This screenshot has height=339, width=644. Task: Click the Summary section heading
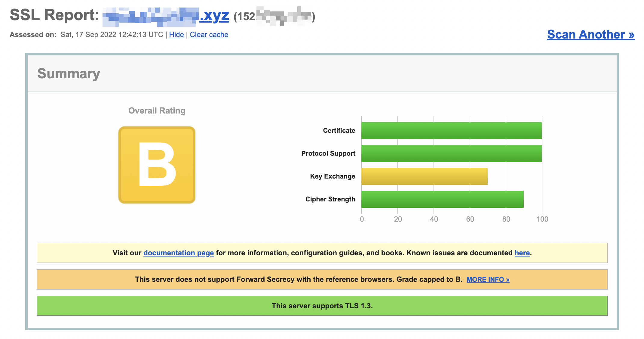coord(69,73)
